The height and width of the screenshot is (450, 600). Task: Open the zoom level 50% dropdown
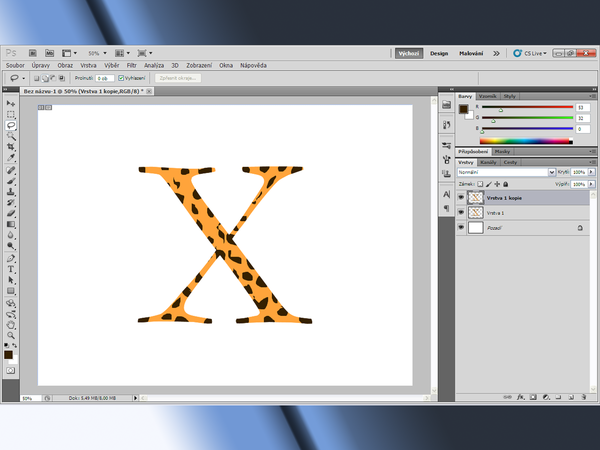pos(96,53)
